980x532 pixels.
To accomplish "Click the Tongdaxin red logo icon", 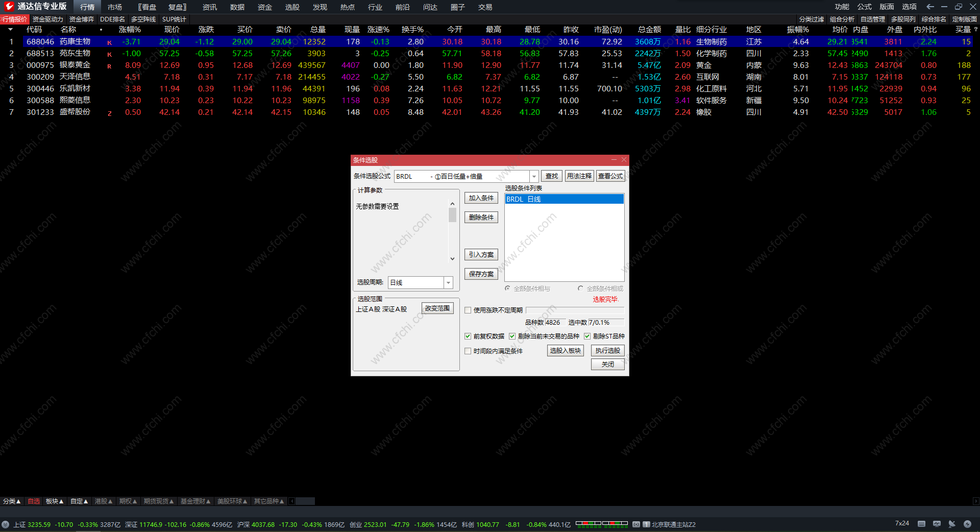I will 9,7.
